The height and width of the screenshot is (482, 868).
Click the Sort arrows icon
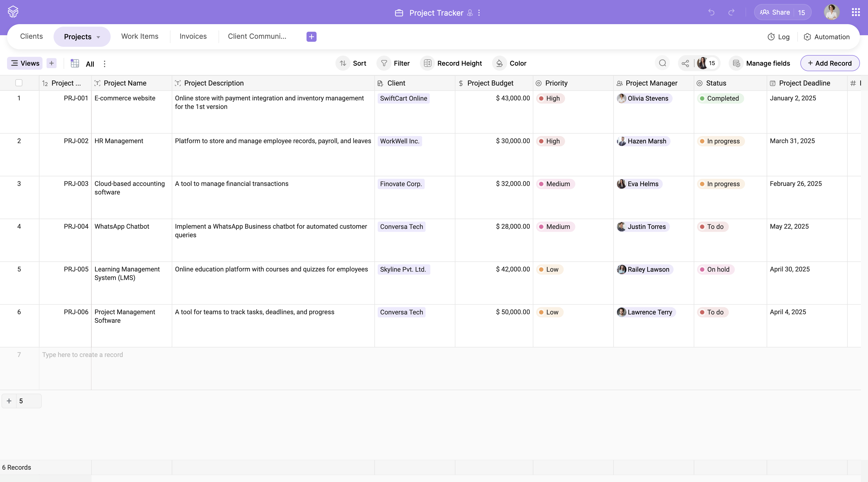point(343,63)
